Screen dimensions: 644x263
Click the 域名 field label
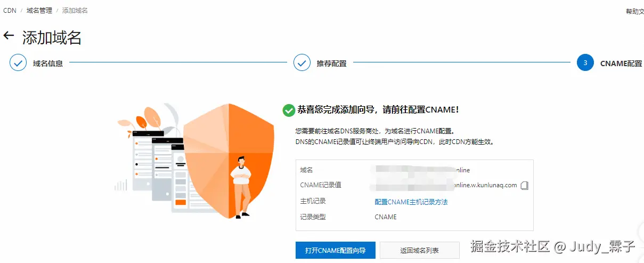tap(306, 170)
